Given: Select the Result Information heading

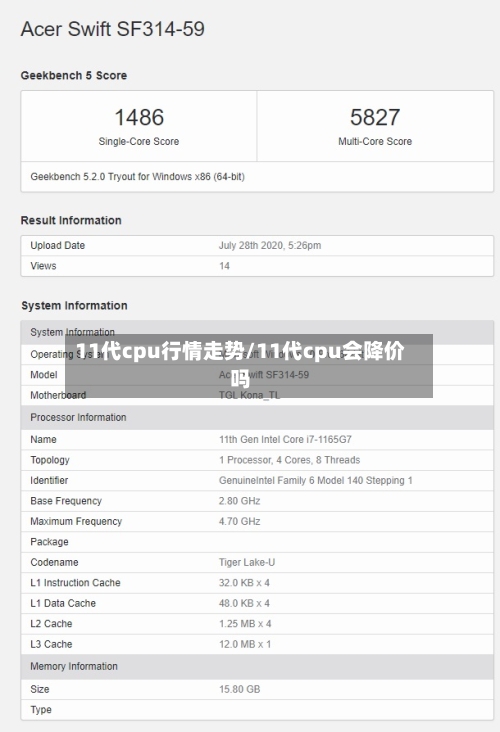Looking at the screenshot, I should tap(71, 220).
